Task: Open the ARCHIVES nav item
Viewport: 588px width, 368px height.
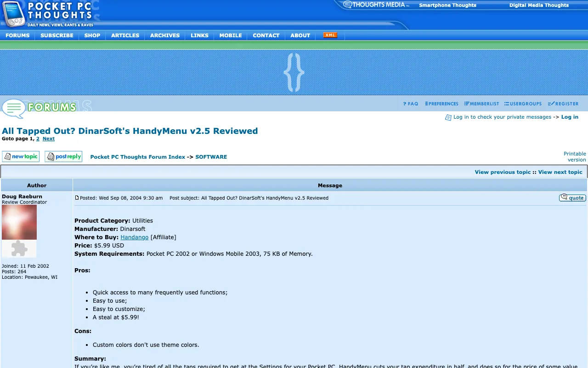Action: coord(165,35)
